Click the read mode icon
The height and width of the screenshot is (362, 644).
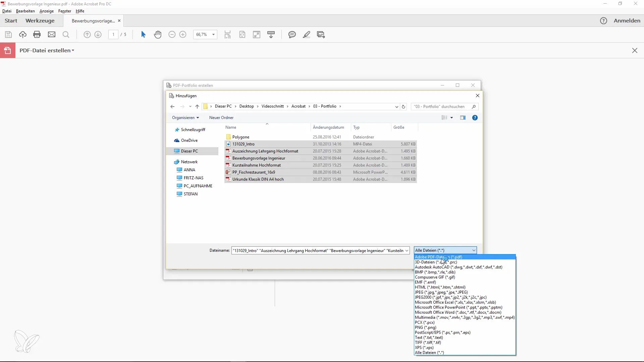pos(271,35)
